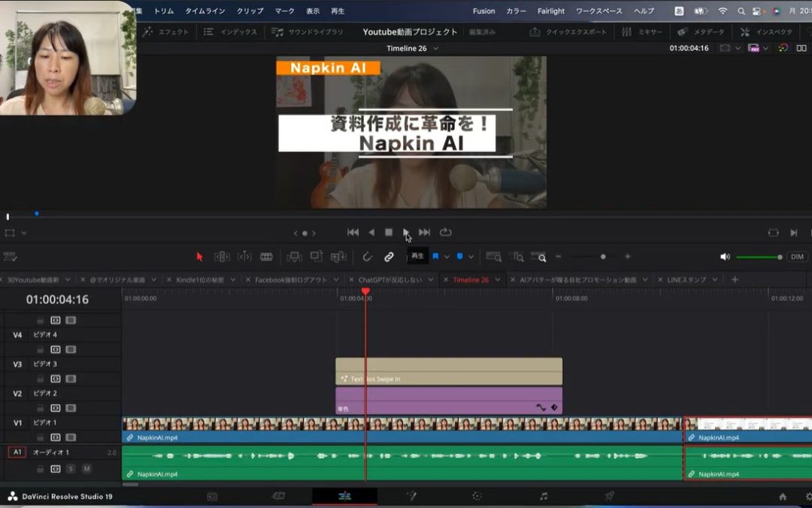This screenshot has height=508, width=812.
Task: Enable Loop playback icon
Action: pyautogui.click(x=446, y=233)
